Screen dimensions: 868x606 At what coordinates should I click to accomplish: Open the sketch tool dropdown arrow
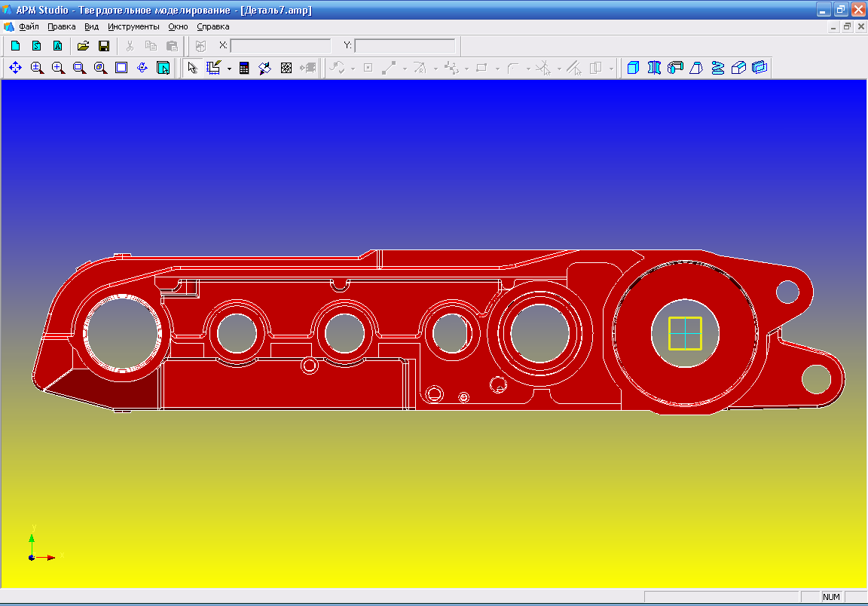click(229, 69)
